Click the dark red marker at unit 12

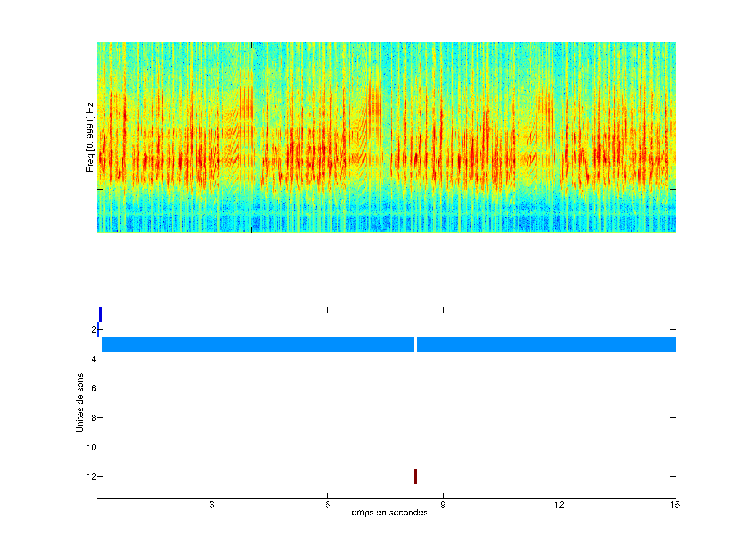coord(415,476)
